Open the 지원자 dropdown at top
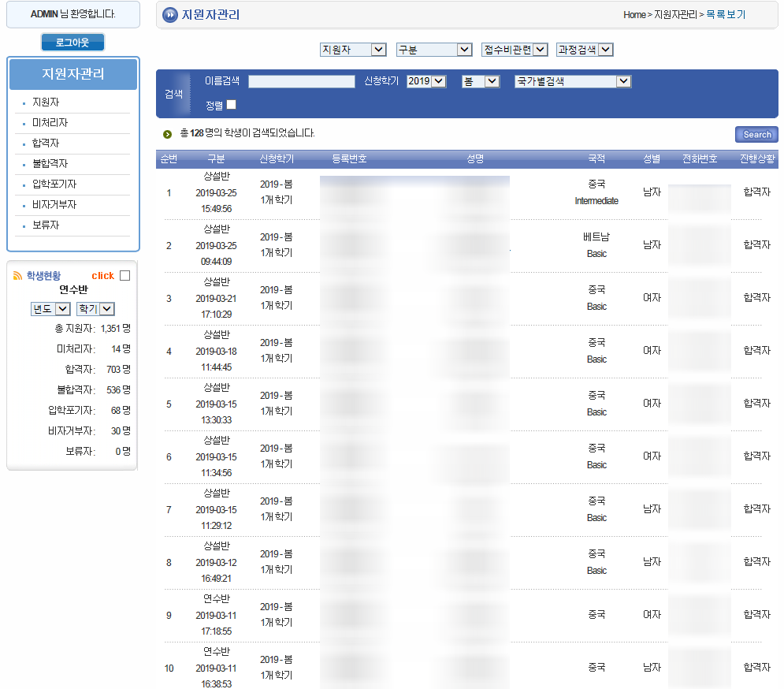The width and height of the screenshot is (784, 689). click(x=352, y=50)
